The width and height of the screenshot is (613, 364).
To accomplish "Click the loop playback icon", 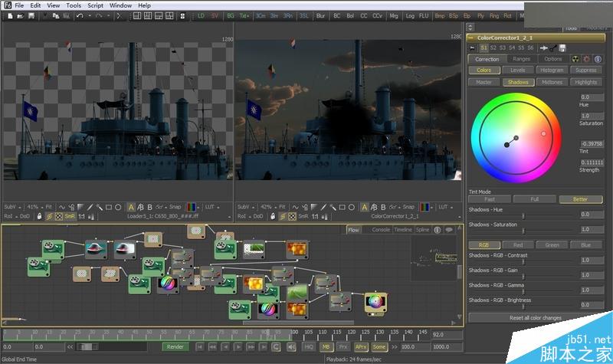I will 276,347.
